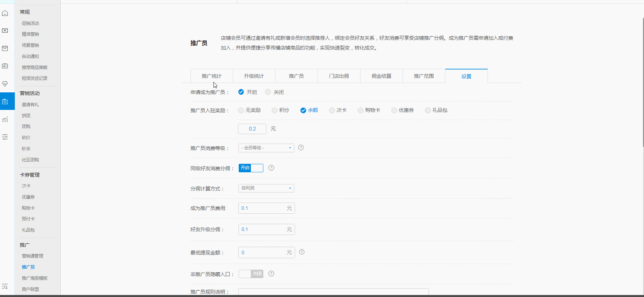Screen dimensions: 644x297
Task: Switch to the 推广范围 tab
Action: click(424, 76)
